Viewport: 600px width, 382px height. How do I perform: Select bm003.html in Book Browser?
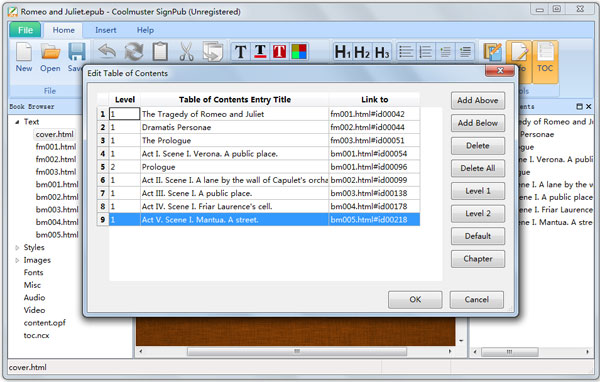coord(57,210)
